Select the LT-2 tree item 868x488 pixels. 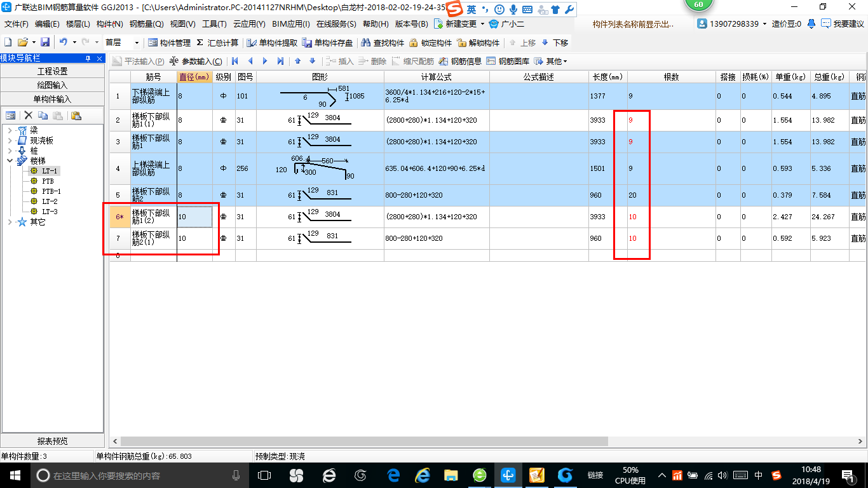pos(50,201)
